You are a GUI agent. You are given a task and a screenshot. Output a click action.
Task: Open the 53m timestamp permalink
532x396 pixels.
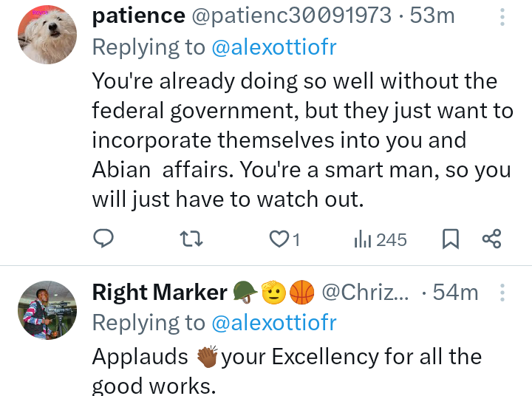[432, 16]
